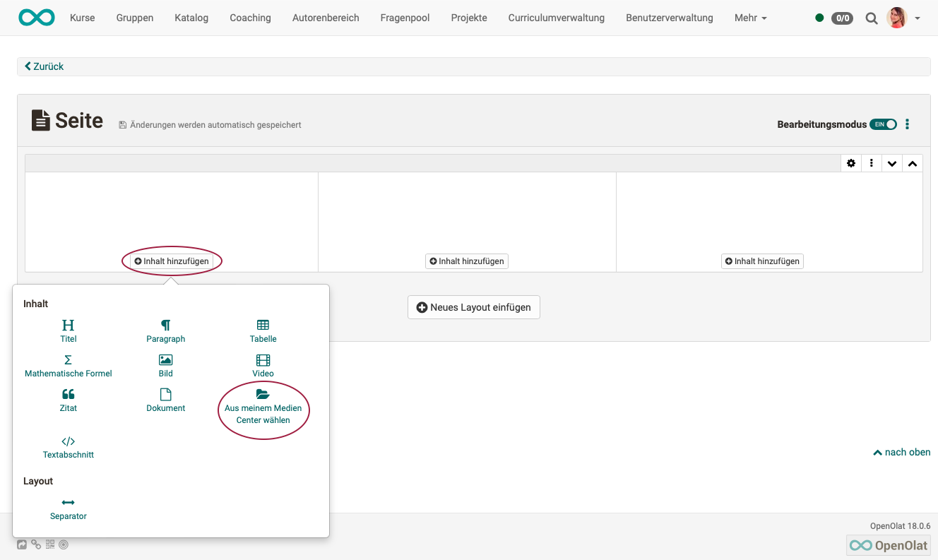The image size is (938, 560).
Task: Open layout settings gear icon
Action: pyautogui.click(x=851, y=163)
